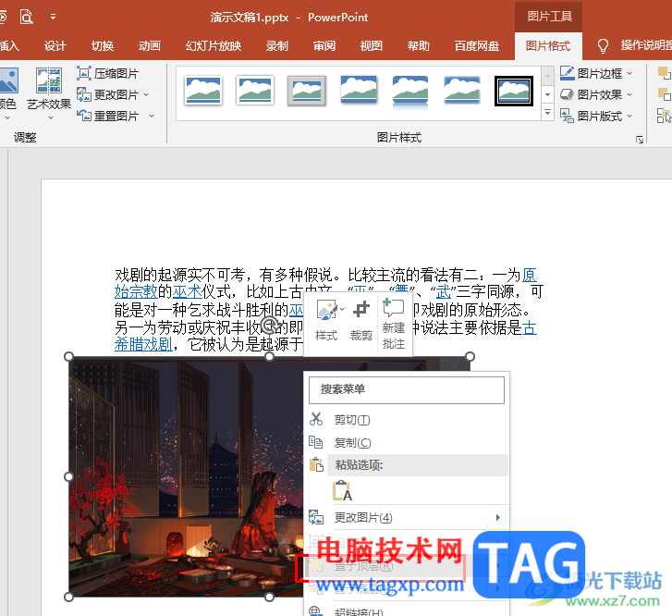Expand the full picture styles gallery
The height and width of the screenshot is (616, 672).
coord(547,113)
